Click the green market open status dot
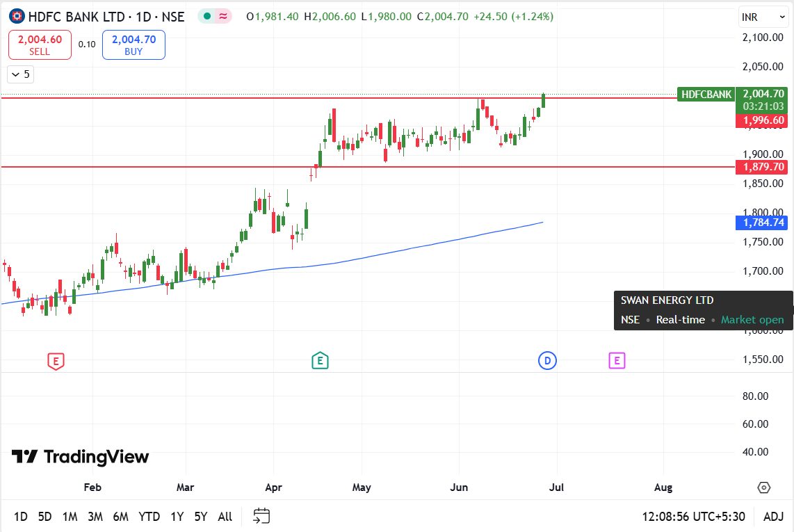The width and height of the screenshot is (794, 532). tap(206, 16)
